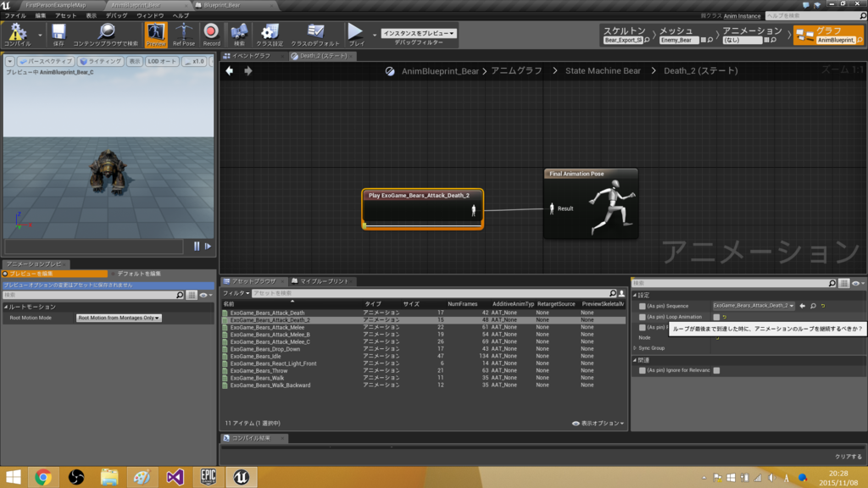Open Root Motion from Montages Only dropdown
The width and height of the screenshot is (868, 488).
point(119,319)
